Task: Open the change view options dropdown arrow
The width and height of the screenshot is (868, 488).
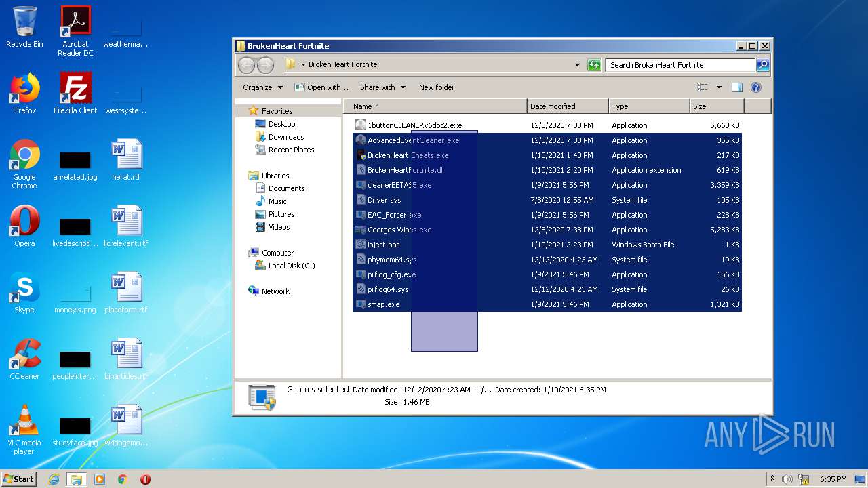Action: click(x=719, y=87)
